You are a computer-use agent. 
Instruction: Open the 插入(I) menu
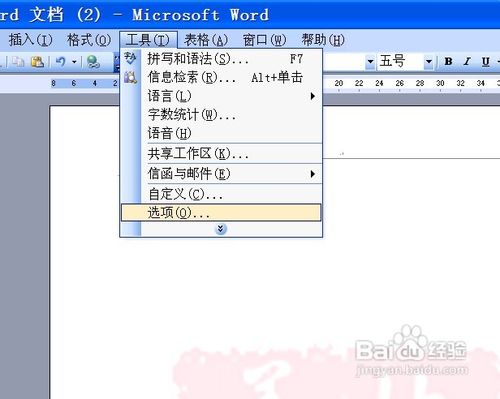click(30, 40)
